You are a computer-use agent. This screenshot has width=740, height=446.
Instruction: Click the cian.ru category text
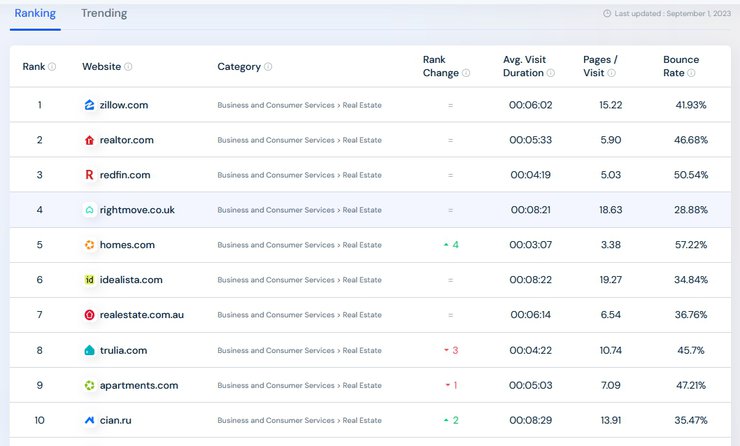299,420
